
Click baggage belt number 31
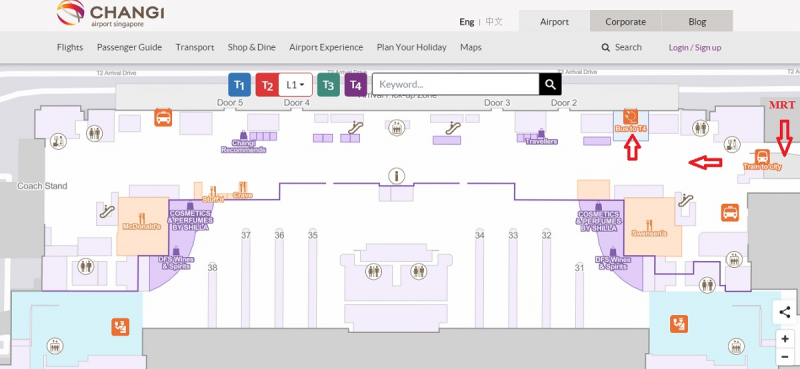tap(579, 267)
